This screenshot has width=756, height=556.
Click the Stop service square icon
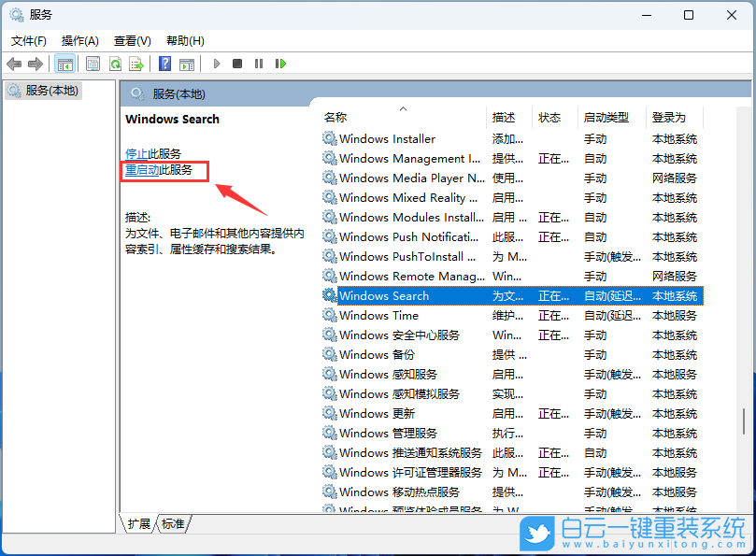pyautogui.click(x=236, y=64)
